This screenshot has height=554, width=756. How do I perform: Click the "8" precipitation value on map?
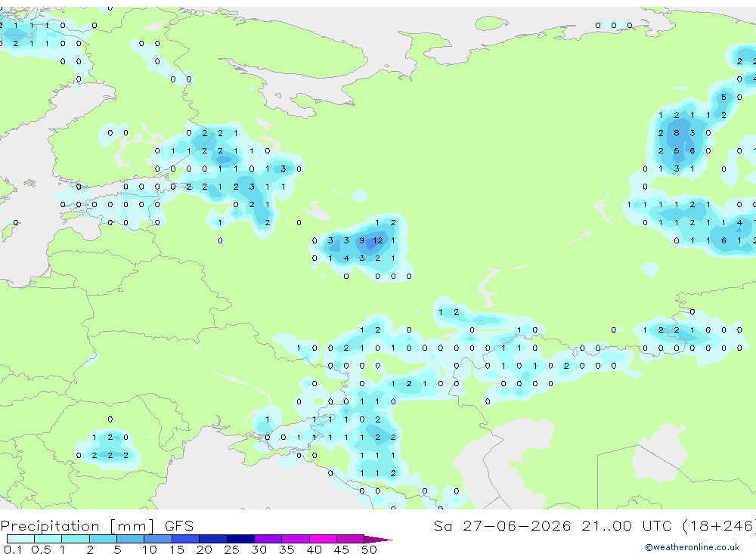(x=677, y=132)
